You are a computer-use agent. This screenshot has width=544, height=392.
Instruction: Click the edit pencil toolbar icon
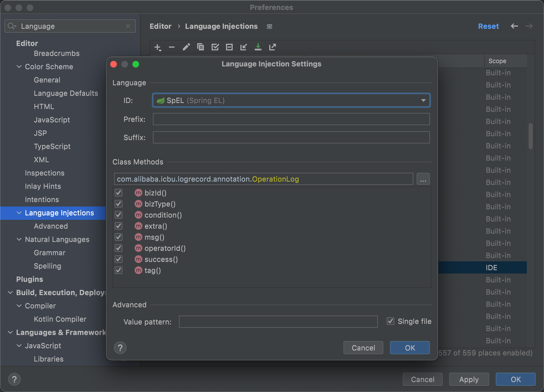(186, 47)
